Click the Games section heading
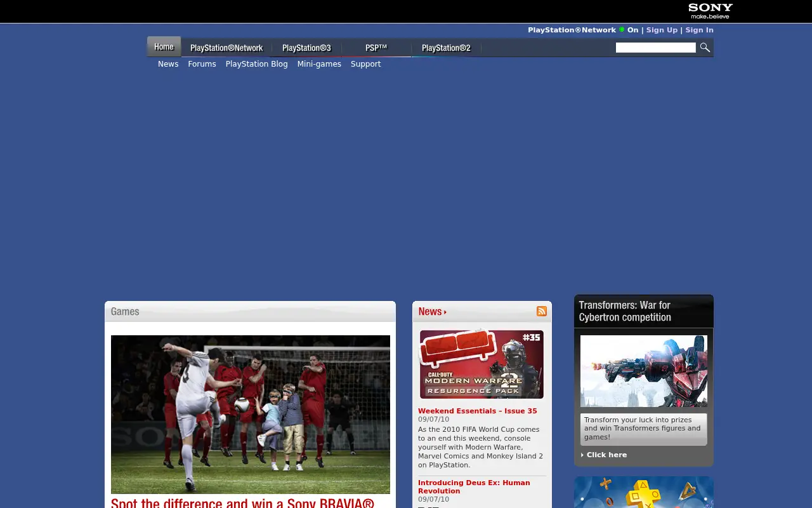This screenshot has width=812, height=508. [x=125, y=312]
